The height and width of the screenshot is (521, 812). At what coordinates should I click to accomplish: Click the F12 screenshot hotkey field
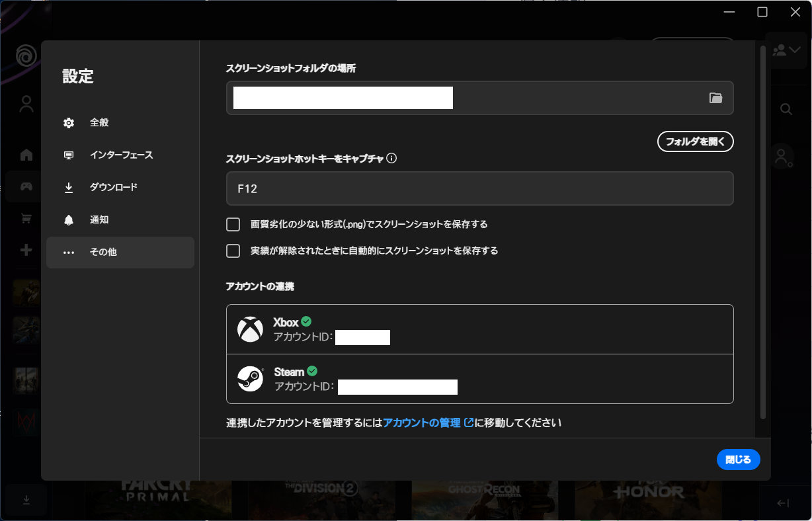coord(479,188)
